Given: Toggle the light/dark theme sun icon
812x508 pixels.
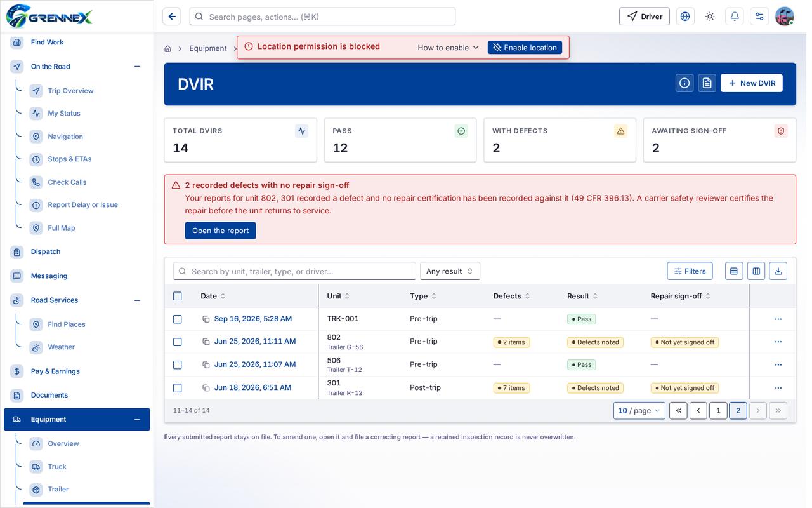Looking at the screenshot, I should point(710,17).
